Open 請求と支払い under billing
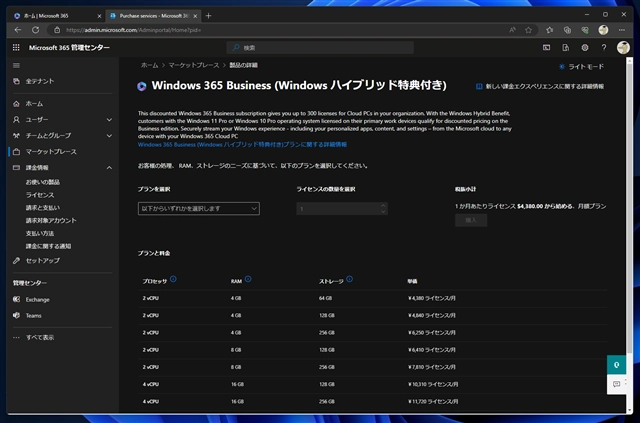The height and width of the screenshot is (423, 640). [42, 208]
